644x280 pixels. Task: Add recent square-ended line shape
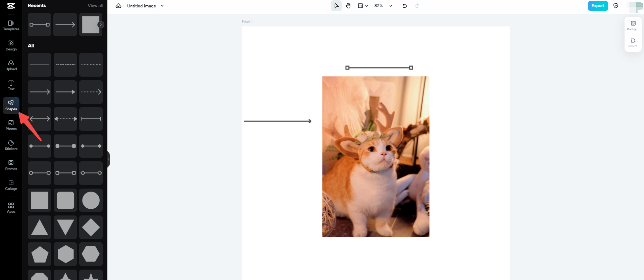[40, 25]
